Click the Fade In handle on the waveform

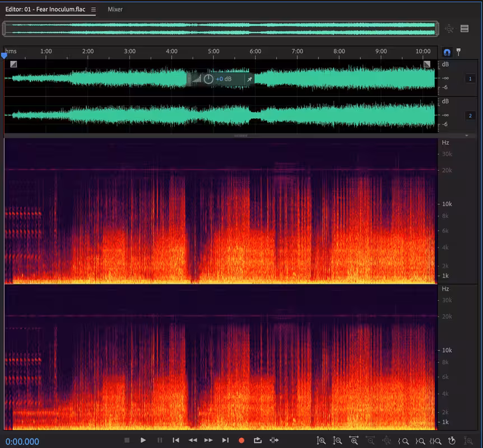click(13, 64)
